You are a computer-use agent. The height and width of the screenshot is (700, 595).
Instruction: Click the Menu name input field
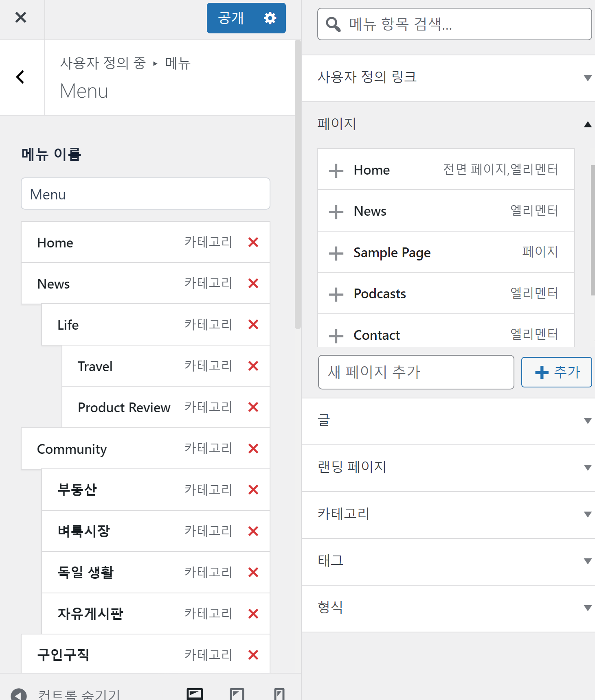(x=145, y=194)
